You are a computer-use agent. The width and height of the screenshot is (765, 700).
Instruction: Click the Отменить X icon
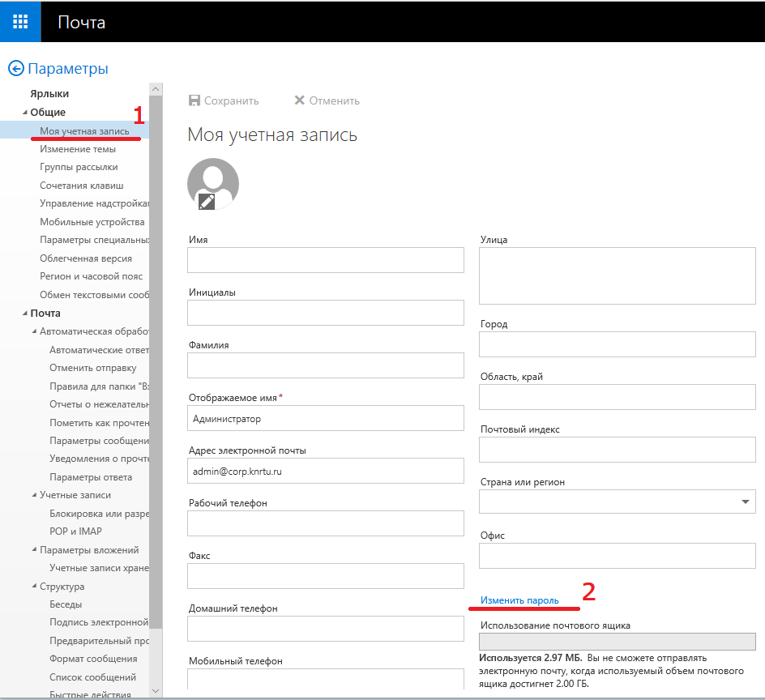[x=299, y=100]
